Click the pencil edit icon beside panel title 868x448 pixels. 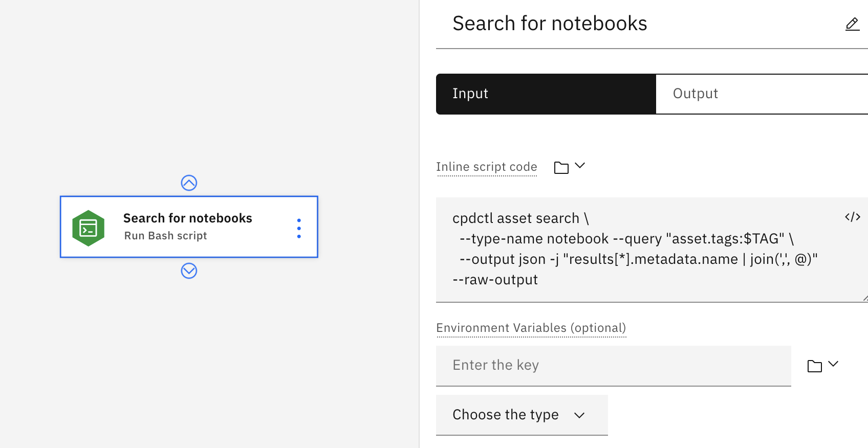(852, 24)
